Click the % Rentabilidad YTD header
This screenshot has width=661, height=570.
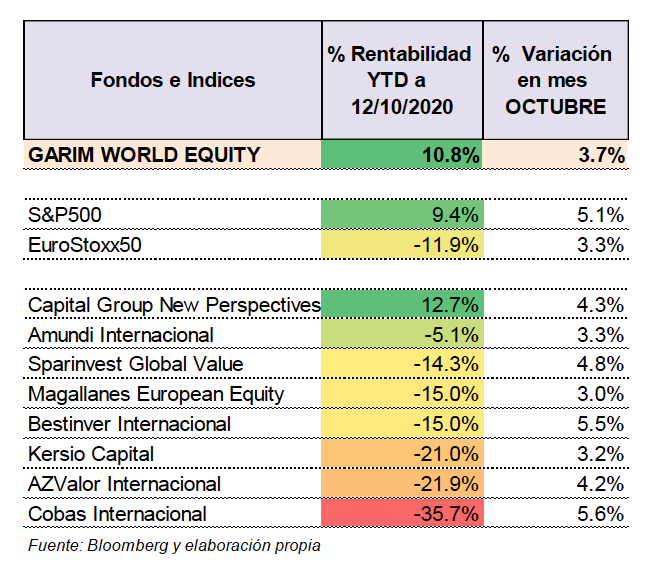[402, 80]
